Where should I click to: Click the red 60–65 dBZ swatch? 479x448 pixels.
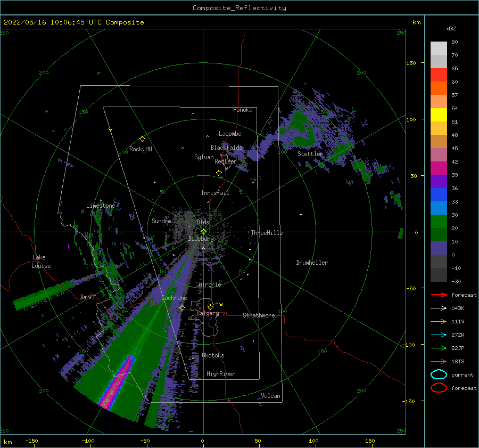439,75
